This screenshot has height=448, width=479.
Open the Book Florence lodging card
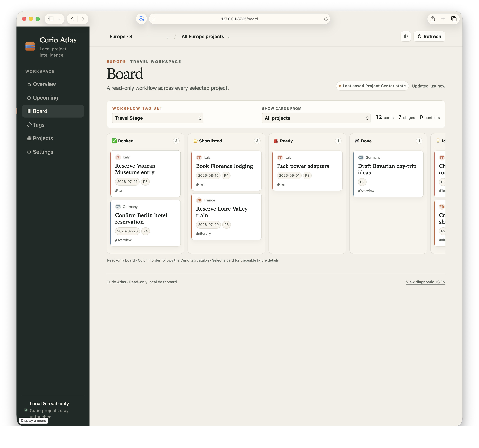coord(227,171)
